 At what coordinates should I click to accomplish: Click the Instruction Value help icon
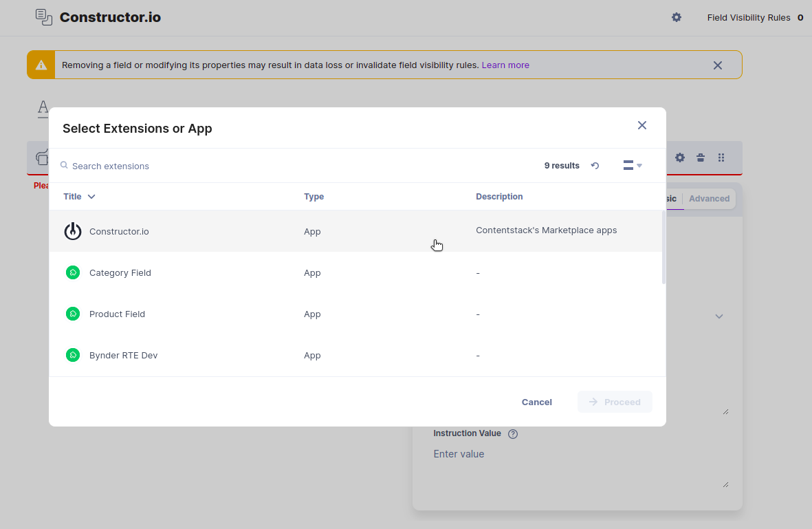513,434
